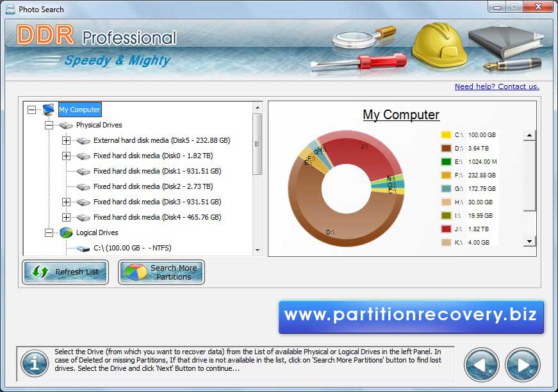
Task: Expand Fixed hard disk media Disk4
Action: (66, 217)
